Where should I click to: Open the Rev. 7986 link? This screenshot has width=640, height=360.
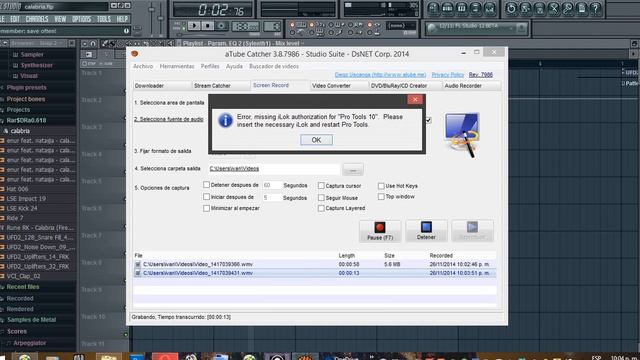coord(480,75)
